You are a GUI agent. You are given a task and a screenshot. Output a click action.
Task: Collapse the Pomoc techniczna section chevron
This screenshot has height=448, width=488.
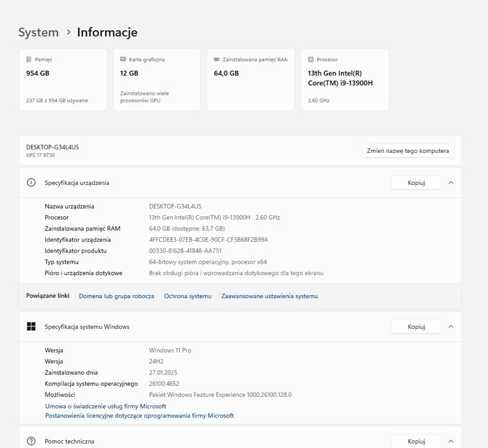pos(451,441)
